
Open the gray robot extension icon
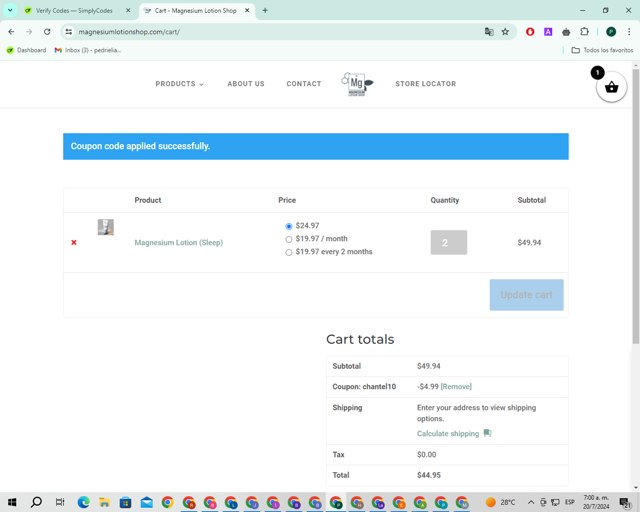point(566,32)
